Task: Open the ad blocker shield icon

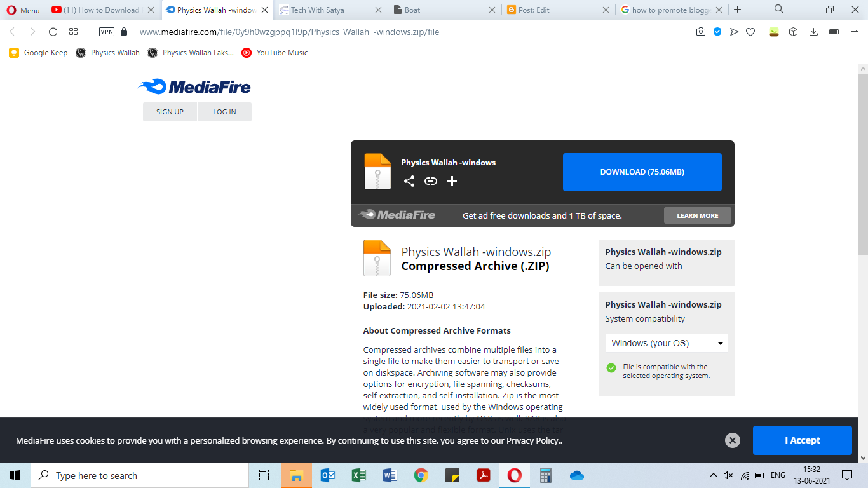Action: [717, 32]
